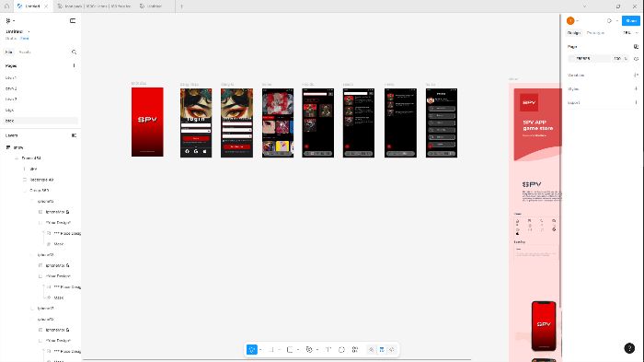
Task: Select the Text tool
Action: coord(328,350)
